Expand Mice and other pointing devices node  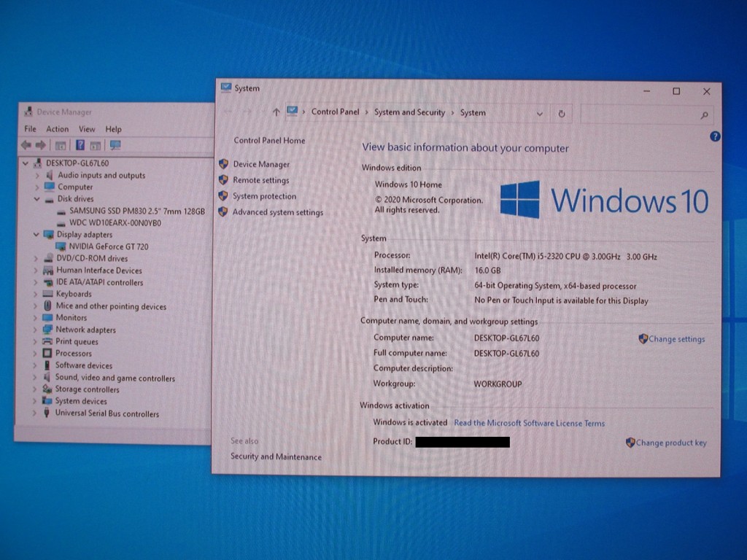[x=35, y=306]
